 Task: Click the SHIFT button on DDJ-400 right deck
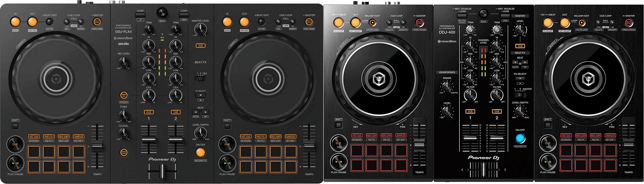click(548, 125)
